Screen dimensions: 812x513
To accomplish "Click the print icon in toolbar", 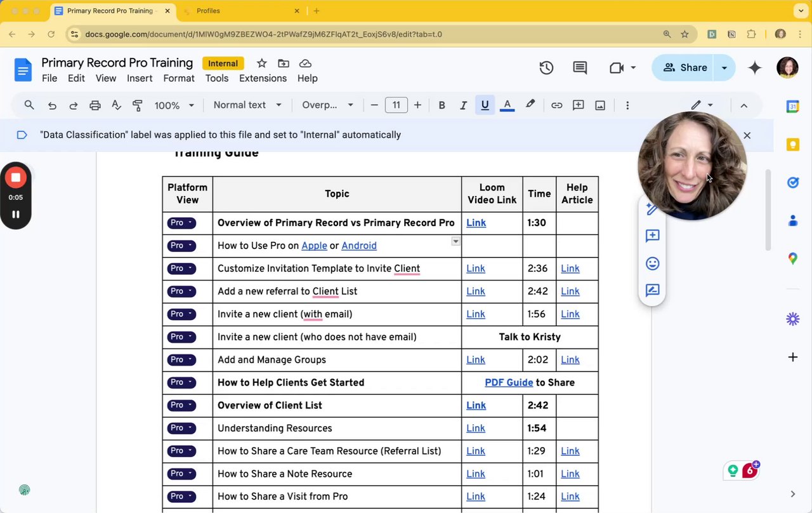I will 95,105.
